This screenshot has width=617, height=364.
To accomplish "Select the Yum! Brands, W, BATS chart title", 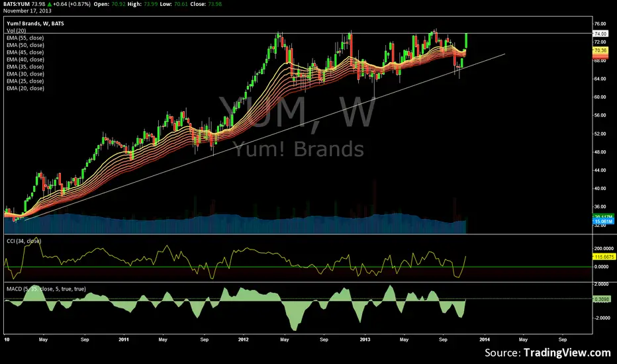I will 35,24.
